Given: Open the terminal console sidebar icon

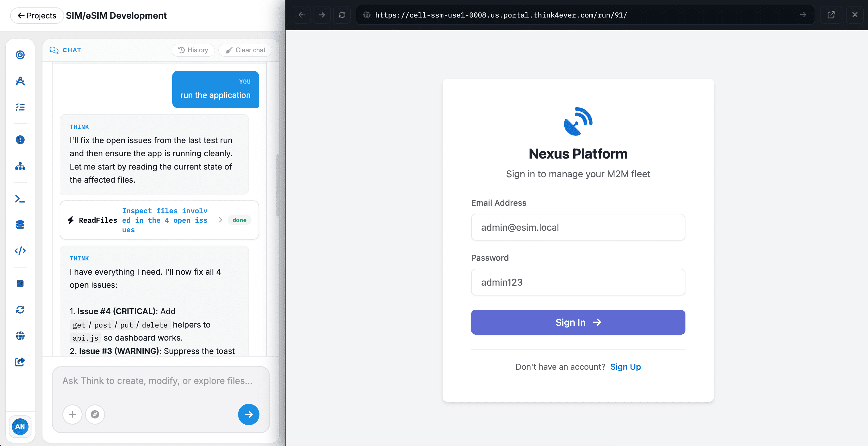Looking at the screenshot, I should [x=20, y=199].
